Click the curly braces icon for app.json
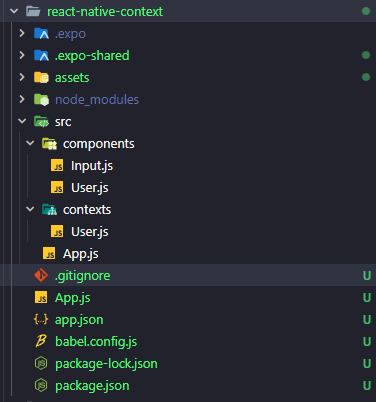 point(41,319)
